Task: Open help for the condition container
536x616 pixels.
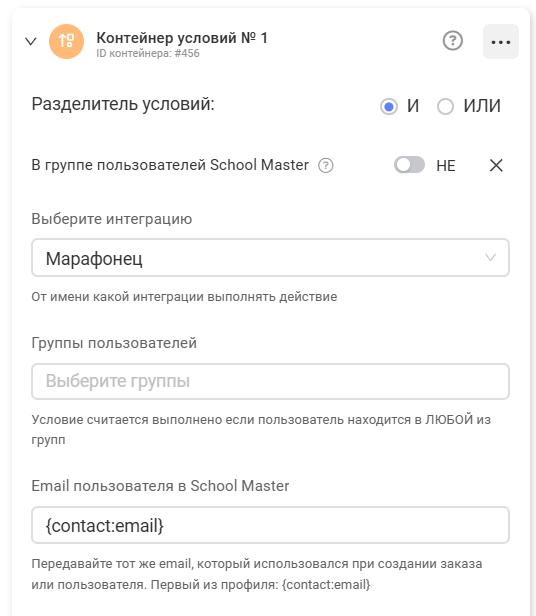Action: (453, 41)
